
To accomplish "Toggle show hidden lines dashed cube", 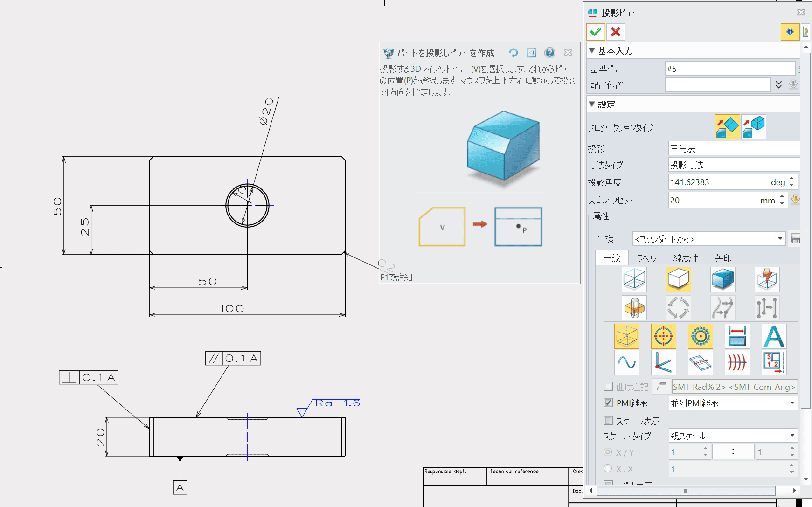I will 626,336.
